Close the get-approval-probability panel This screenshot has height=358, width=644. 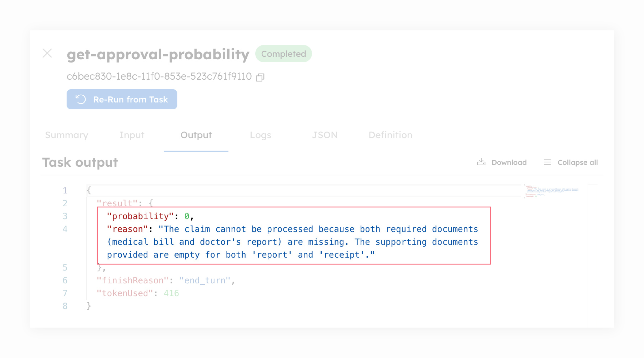pyautogui.click(x=47, y=53)
